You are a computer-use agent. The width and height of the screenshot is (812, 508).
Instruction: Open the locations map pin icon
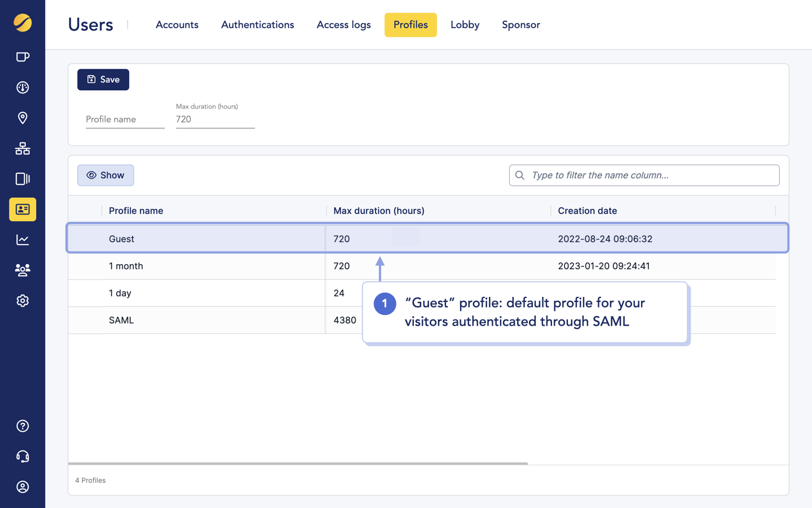pyautogui.click(x=23, y=118)
